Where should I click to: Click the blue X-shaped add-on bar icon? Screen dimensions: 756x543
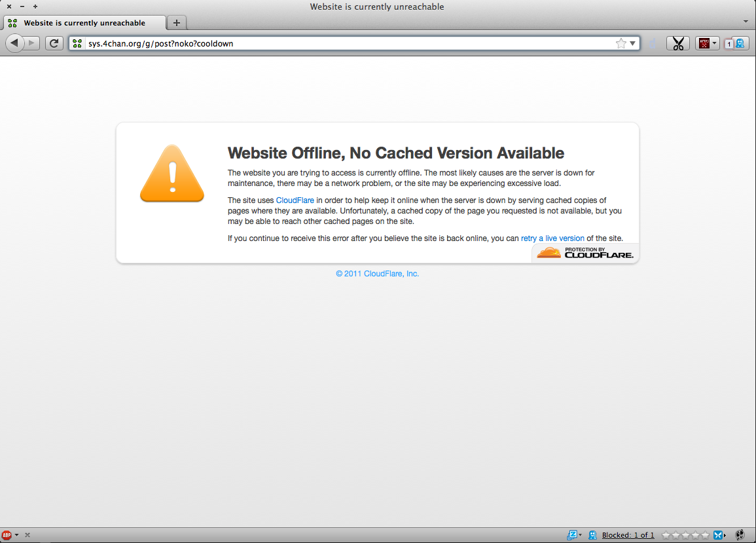[x=719, y=534]
